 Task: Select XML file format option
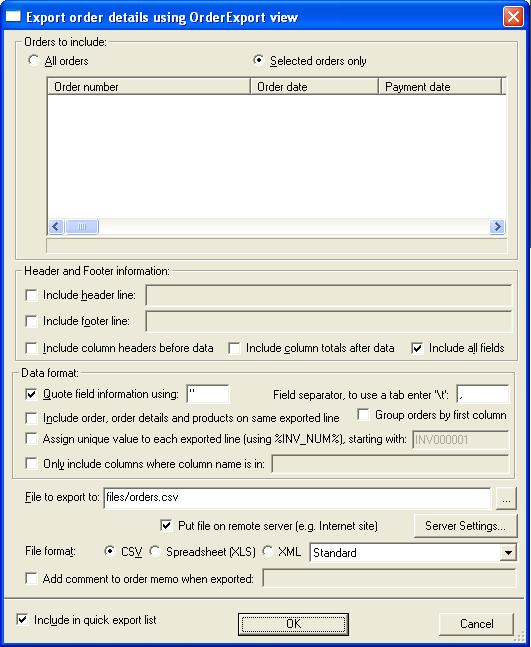click(x=268, y=552)
